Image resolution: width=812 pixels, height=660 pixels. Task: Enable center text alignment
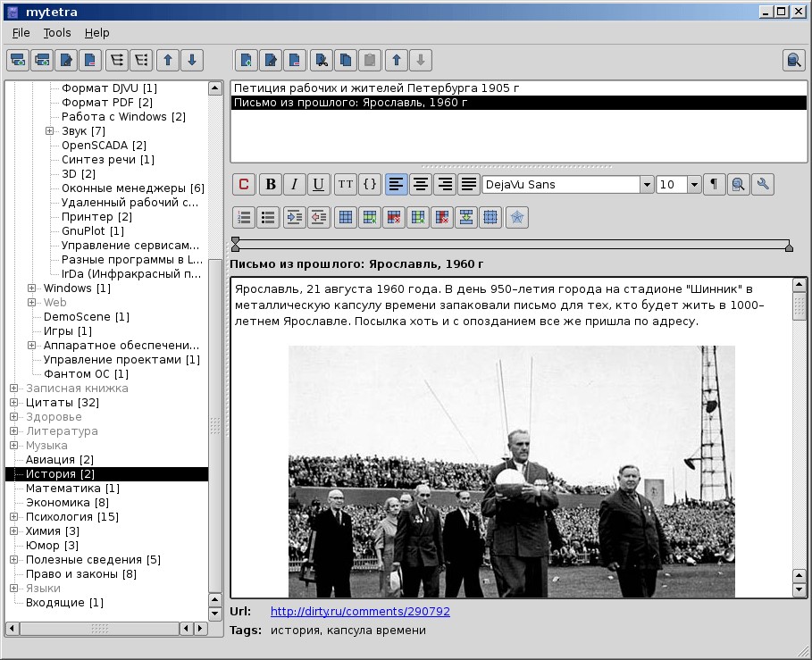point(420,185)
